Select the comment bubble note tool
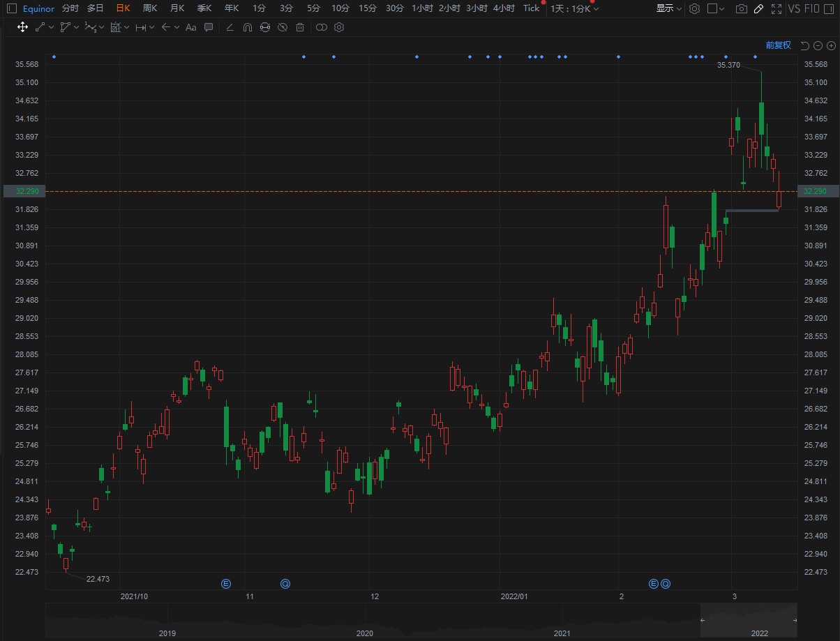 (x=208, y=27)
